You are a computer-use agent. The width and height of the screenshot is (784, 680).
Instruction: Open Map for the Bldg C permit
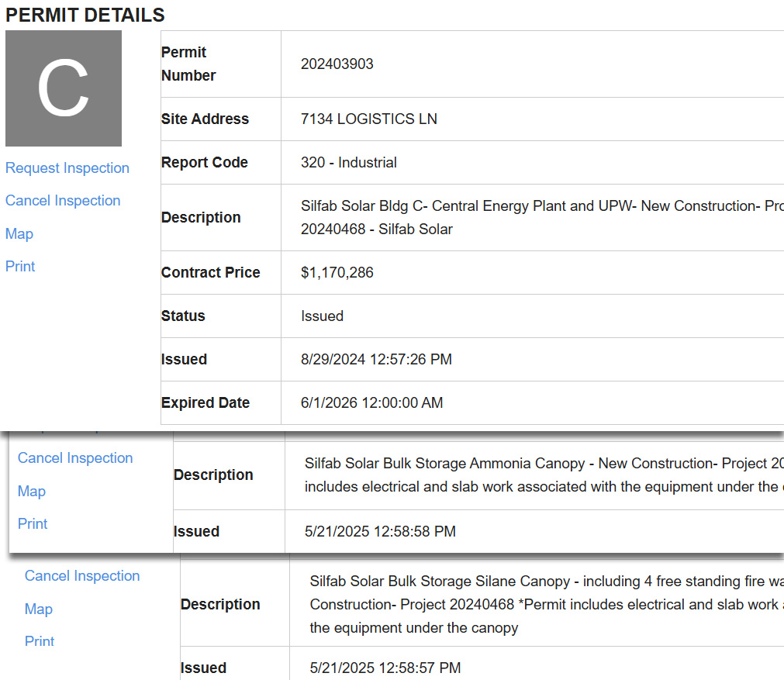(x=19, y=234)
